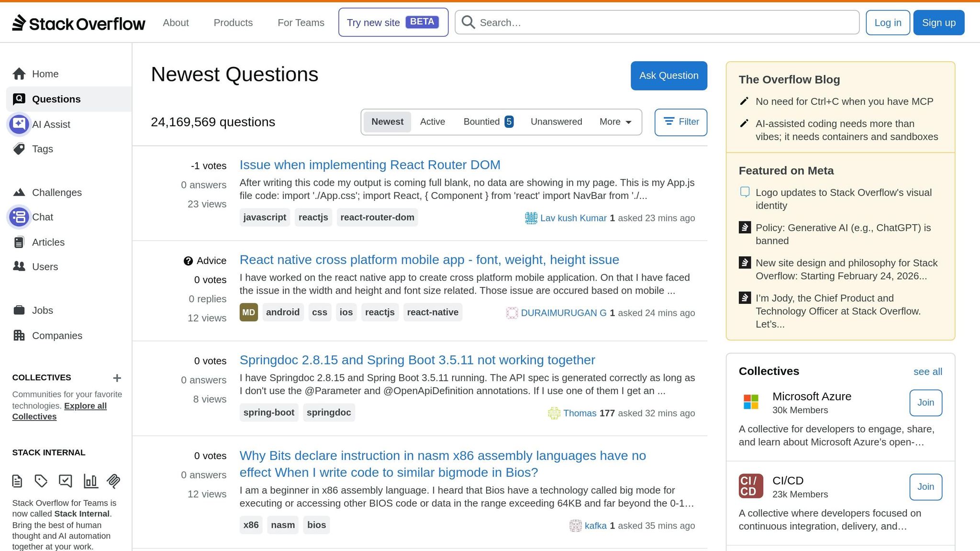Image resolution: width=980 pixels, height=551 pixels.
Task: Open the Filter options panel
Action: 680,122
